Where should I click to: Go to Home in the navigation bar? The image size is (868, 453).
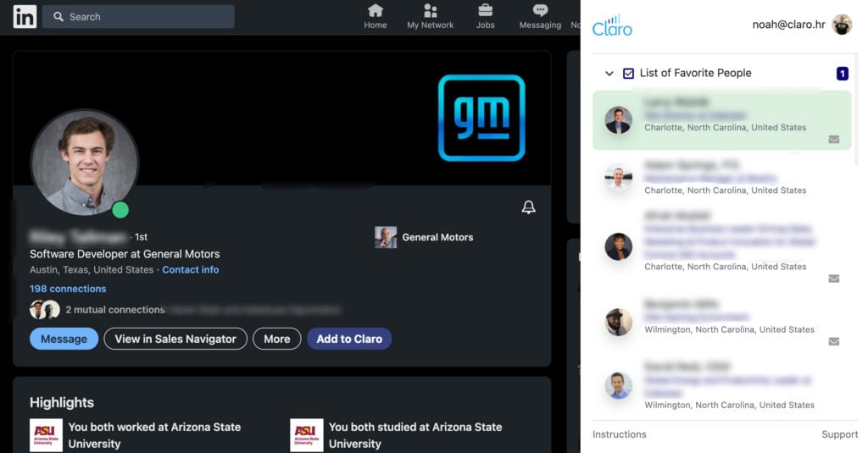coord(376,17)
